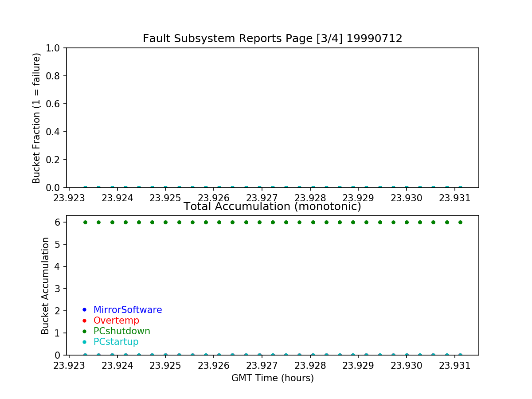Click the Fault Subsystem Reports page title
Image resolution: width=532 pixels, height=399 pixels.
coord(272,39)
